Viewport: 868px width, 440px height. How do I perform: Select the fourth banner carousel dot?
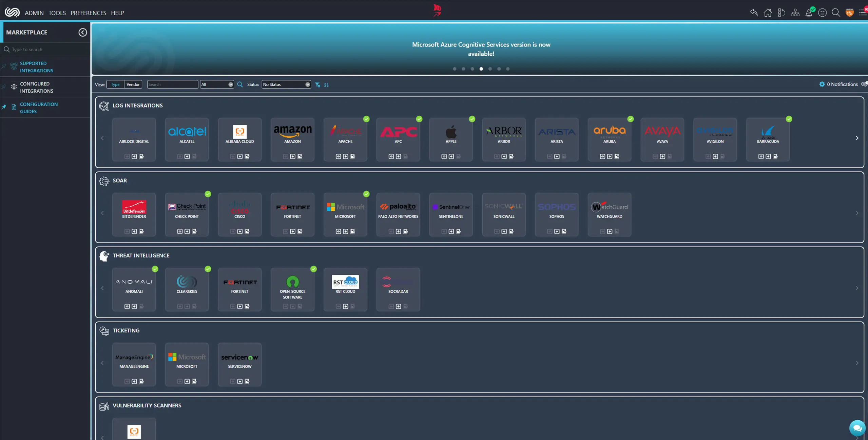coord(481,69)
